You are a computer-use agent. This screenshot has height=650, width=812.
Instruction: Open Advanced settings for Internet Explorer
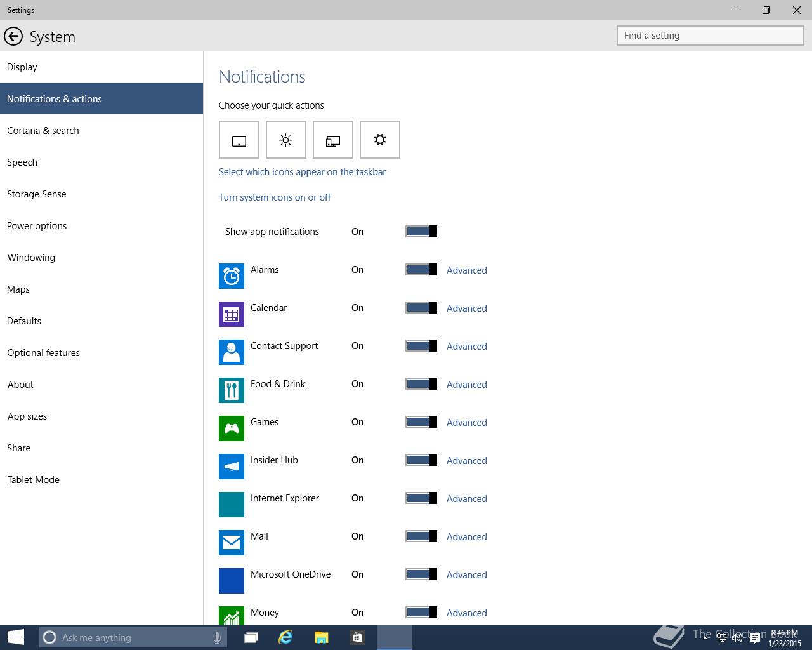pyautogui.click(x=467, y=499)
